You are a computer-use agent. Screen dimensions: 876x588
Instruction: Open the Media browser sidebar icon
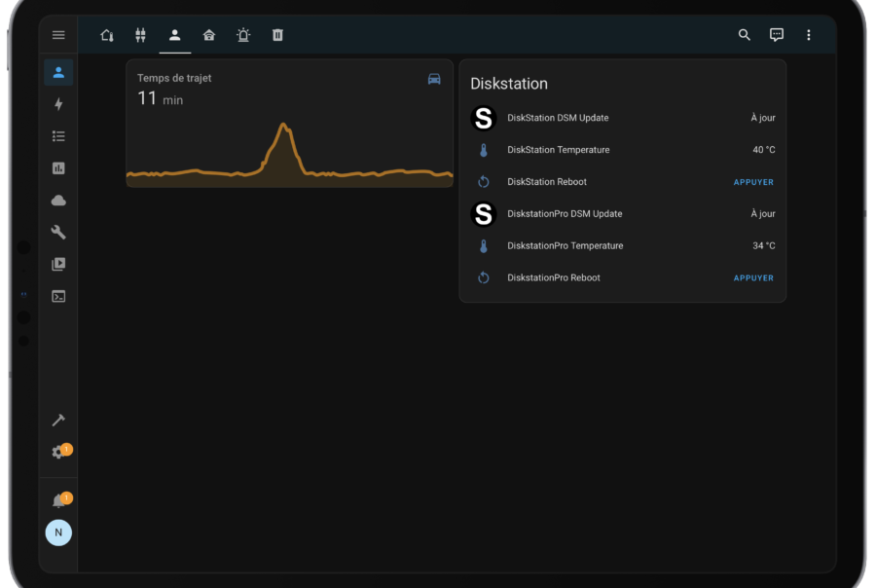coord(58,264)
